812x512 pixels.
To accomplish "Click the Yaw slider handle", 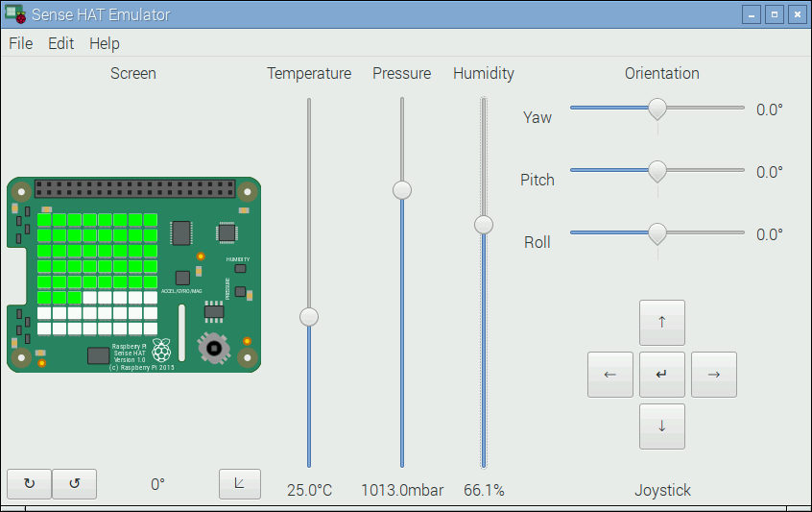I will [657, 109].
